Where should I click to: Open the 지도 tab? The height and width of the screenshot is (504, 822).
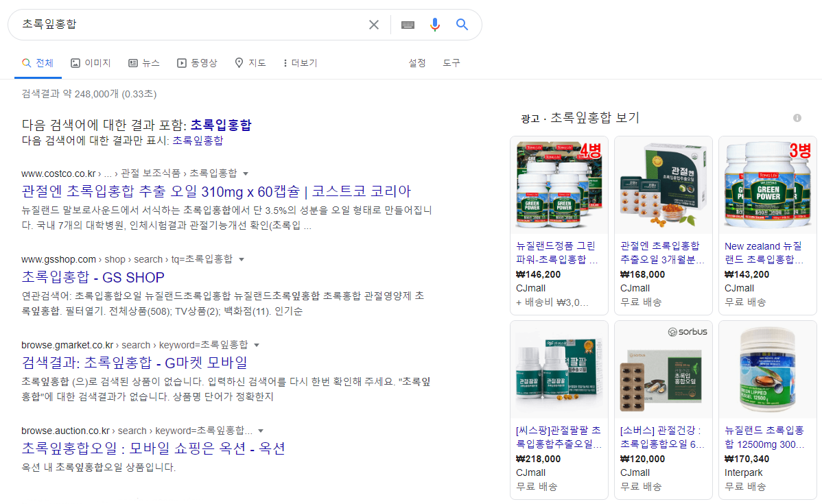tap(250, 63)
